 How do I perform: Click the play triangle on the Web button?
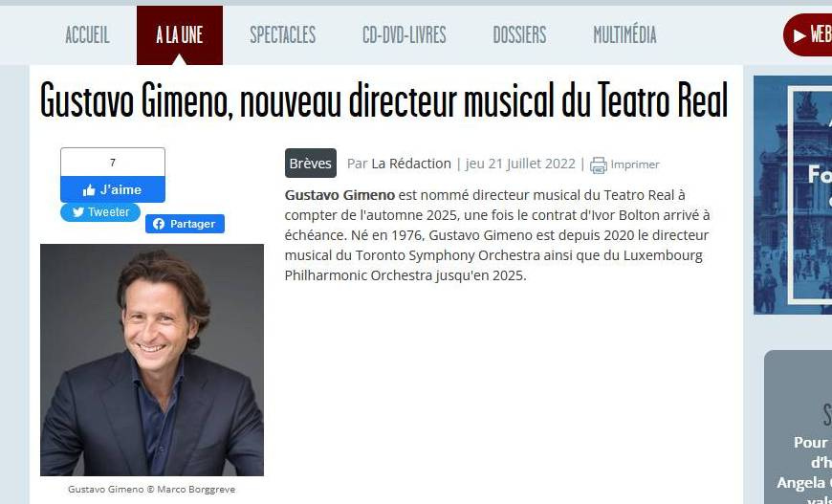pos(799,35)
